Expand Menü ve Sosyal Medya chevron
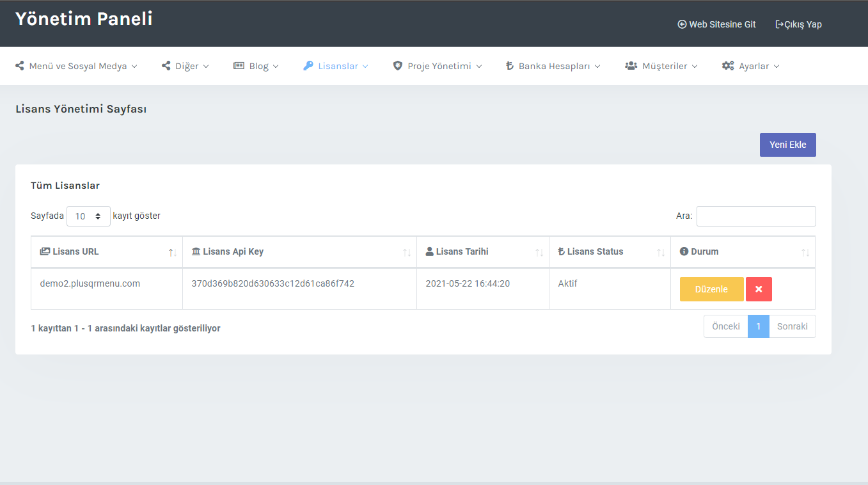The image size is (868, 485). click(x=134, y=66)
